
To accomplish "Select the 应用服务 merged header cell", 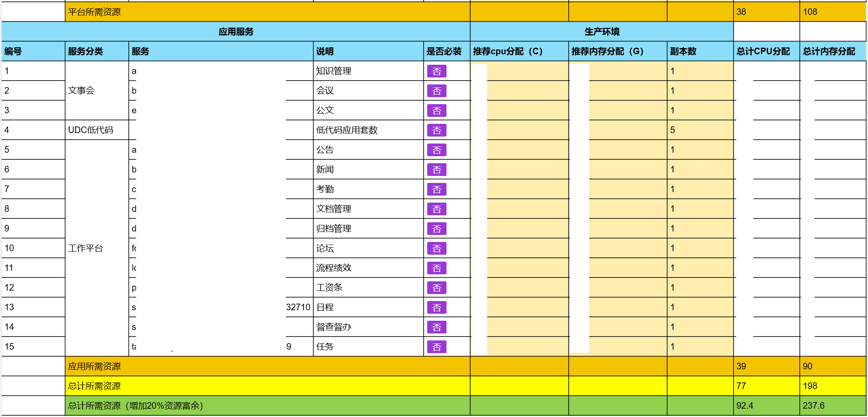I will coord(236,32).
